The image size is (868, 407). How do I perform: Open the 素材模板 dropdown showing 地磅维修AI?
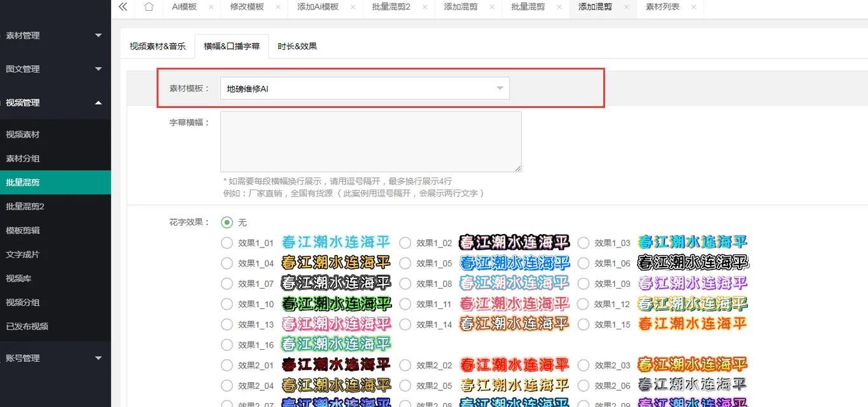pyautogui.click(x=365, y=88)
